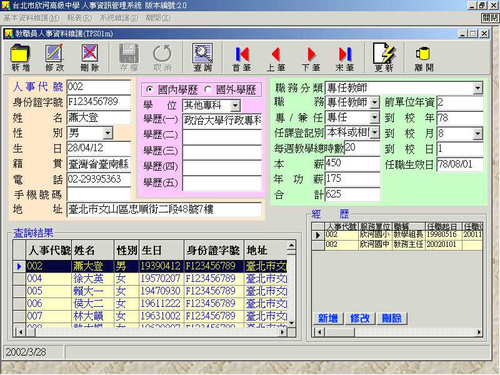Click the 刪除 (delete) toolbar icon
500x375 pixels.
coord(90,57)
